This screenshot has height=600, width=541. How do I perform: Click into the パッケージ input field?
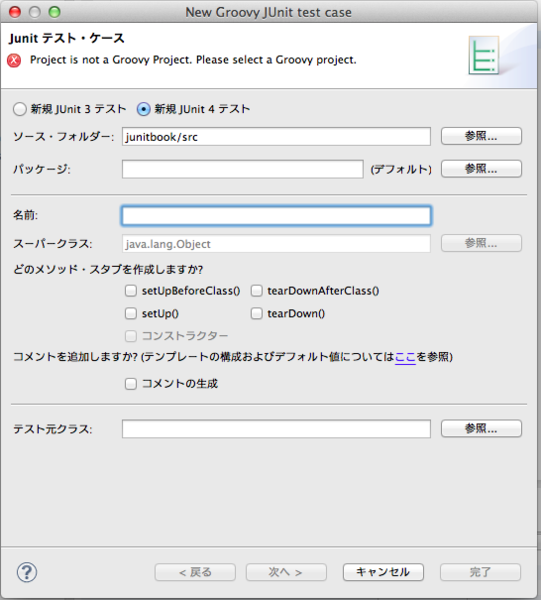point(243,169)
